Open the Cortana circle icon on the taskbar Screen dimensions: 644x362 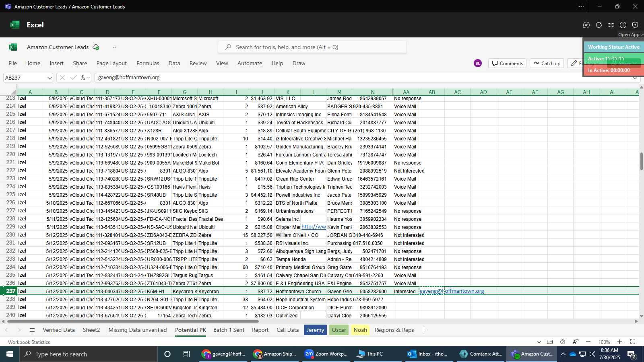(167, 354)
